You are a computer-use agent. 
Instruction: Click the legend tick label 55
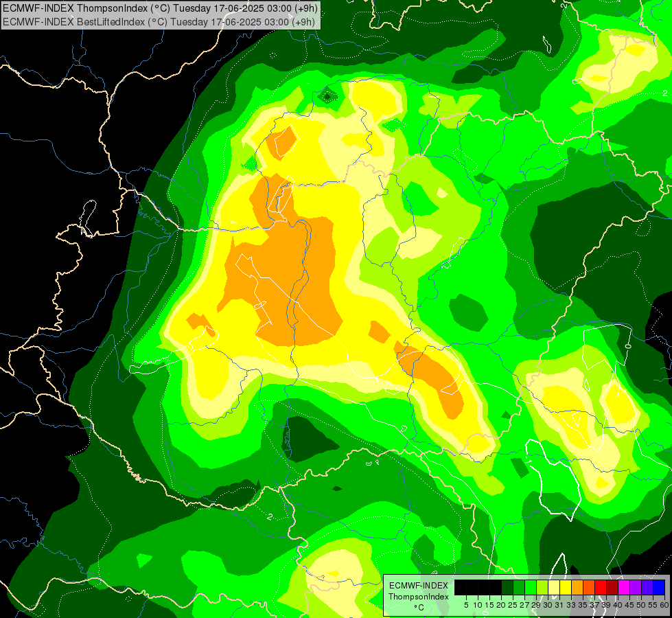pos(652,605)
